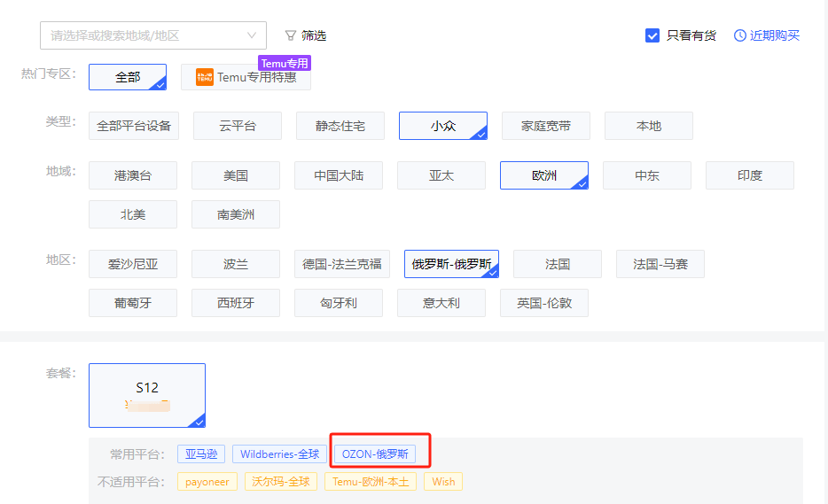This screenshot has height=504, width=828.
Task: Select the 云平台 type option
Action: [x=238, y=126]
